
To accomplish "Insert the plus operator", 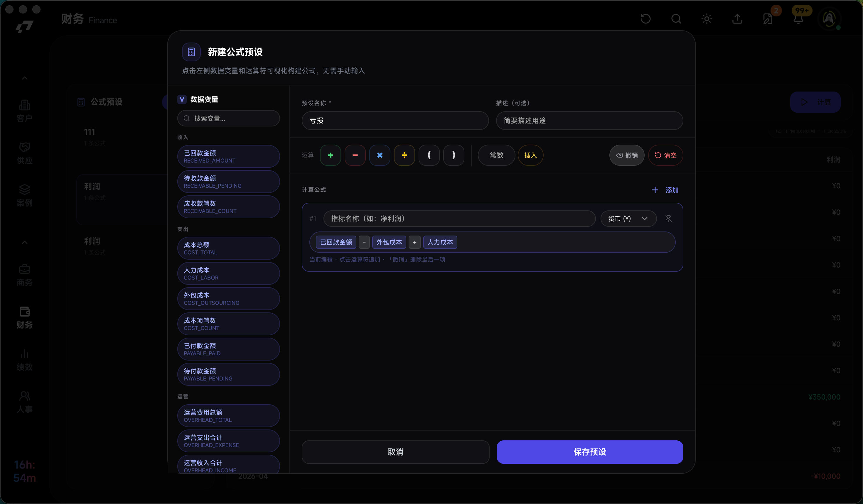I will pyautogui.click(x=331, y=155).
